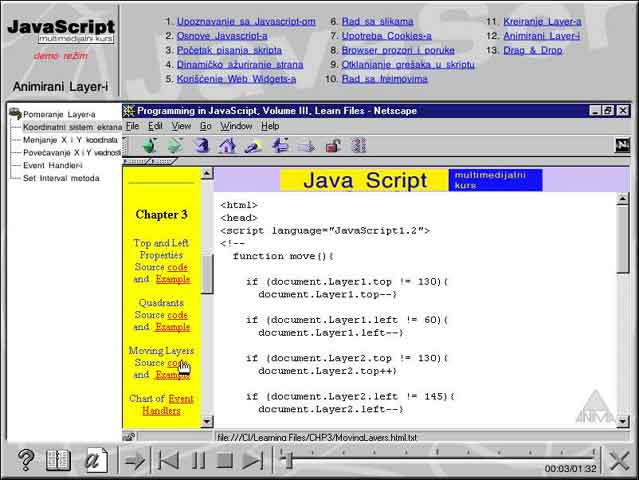Click the security status icon in status bar

(129, 437)
